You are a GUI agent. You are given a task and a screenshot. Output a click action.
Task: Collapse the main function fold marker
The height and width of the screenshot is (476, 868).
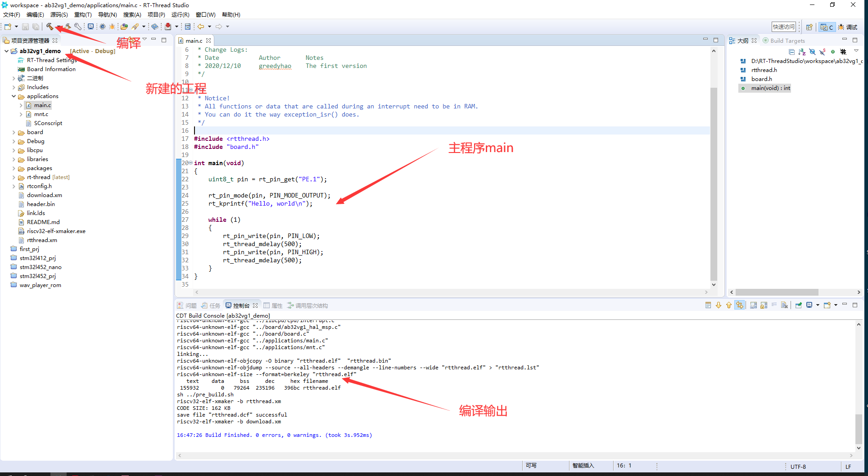(191, 163)
